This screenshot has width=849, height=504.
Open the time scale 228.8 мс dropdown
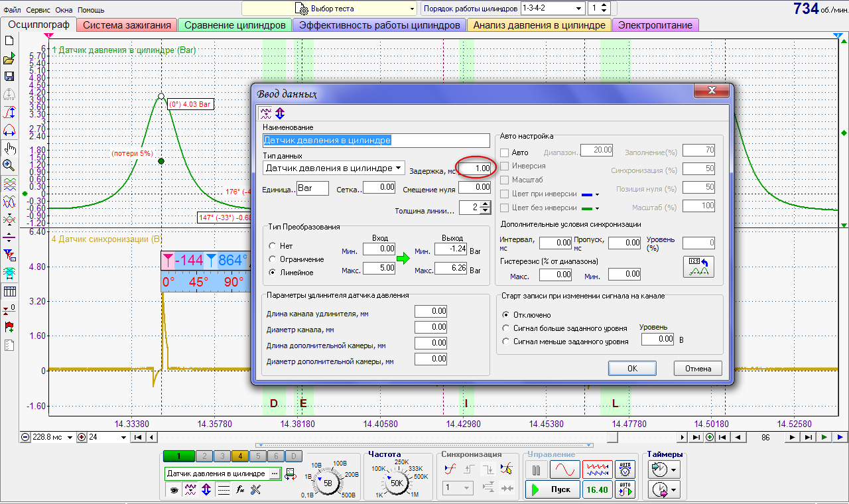click(72, 437)
